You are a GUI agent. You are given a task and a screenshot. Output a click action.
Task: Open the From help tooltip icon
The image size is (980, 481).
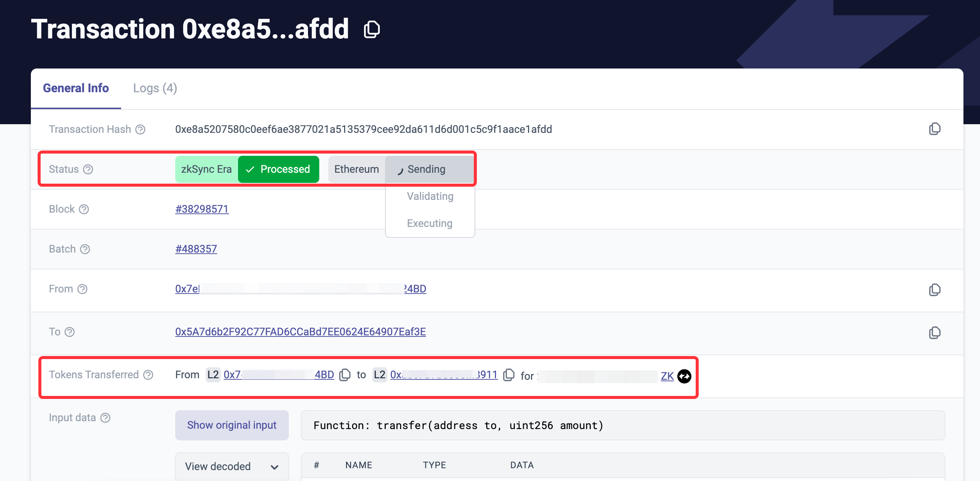(82, 289)
